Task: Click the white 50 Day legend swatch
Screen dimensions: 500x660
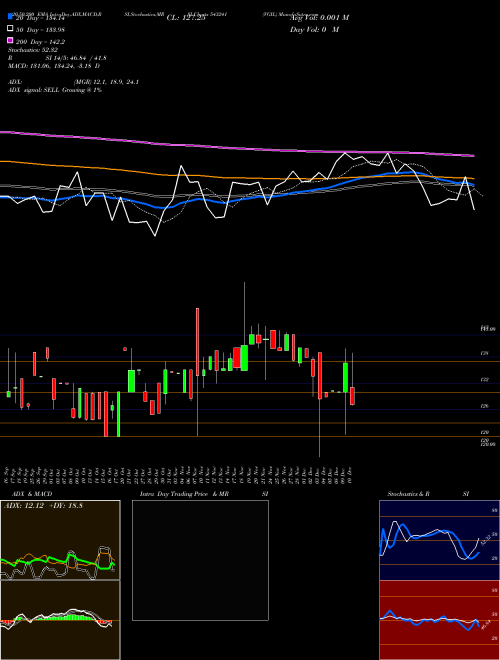Action: tap(11, 29)
